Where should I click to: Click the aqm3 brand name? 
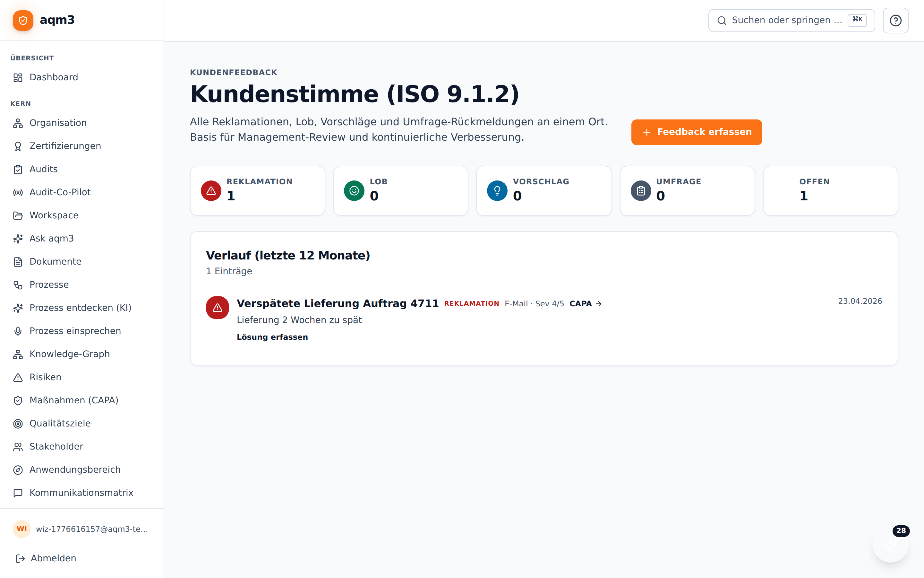[x=57, y=20]
